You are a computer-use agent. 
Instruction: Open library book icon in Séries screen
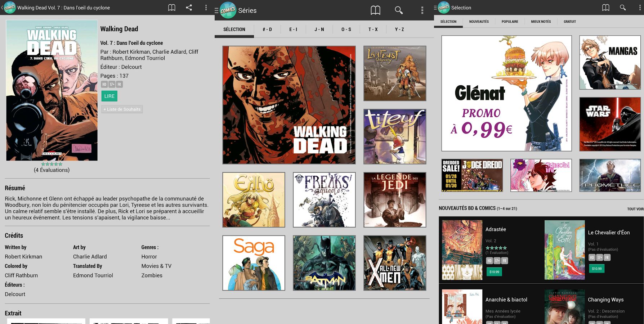pyautogui.click(x=375, y=10)
